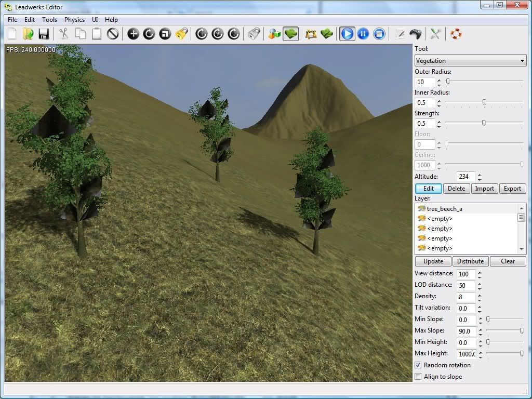Copy selection with the two-pages toolbar icon
Viewport: 532px width, 399px height.
[81, 34]
